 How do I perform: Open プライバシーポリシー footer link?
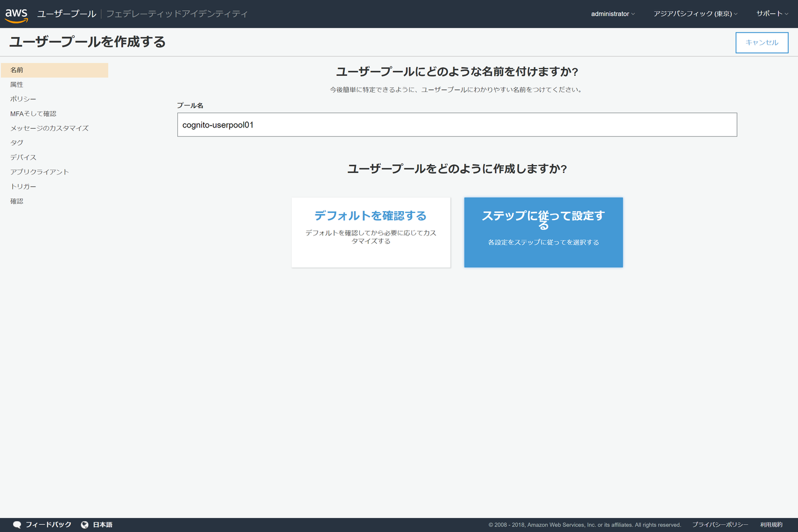click(720, 525)
